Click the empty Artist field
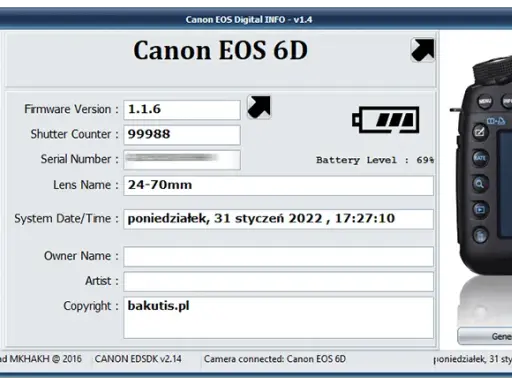This screenshot has width=512, height=384. (278, 281)
